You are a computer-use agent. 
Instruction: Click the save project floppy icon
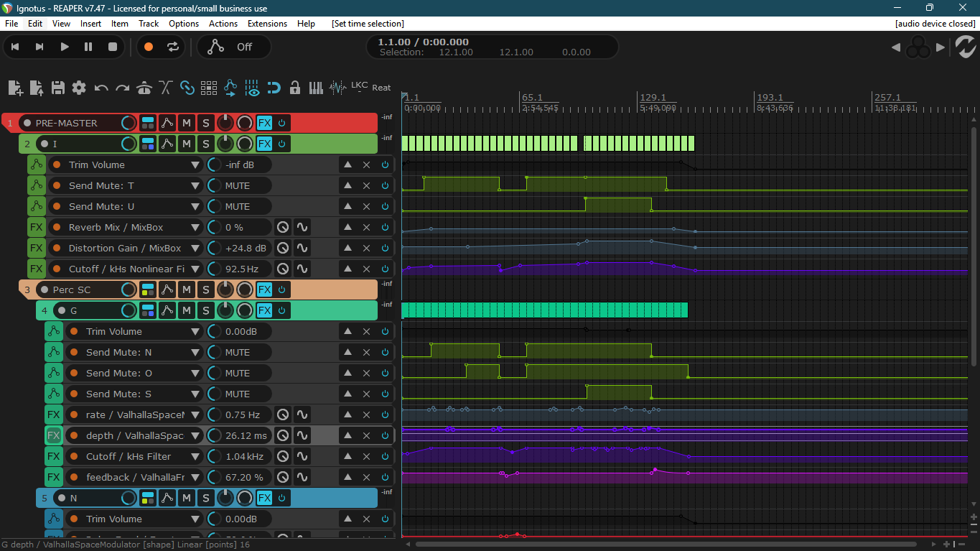pyautogui.click(x=58, y=88)
